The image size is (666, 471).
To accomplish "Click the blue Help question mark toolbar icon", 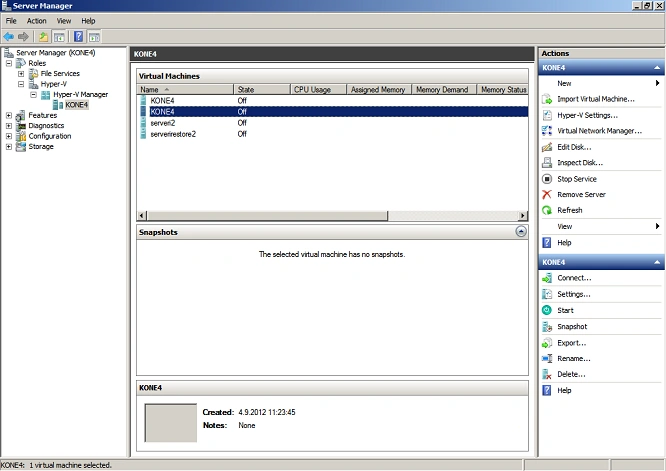I will [x=79, y=37].
